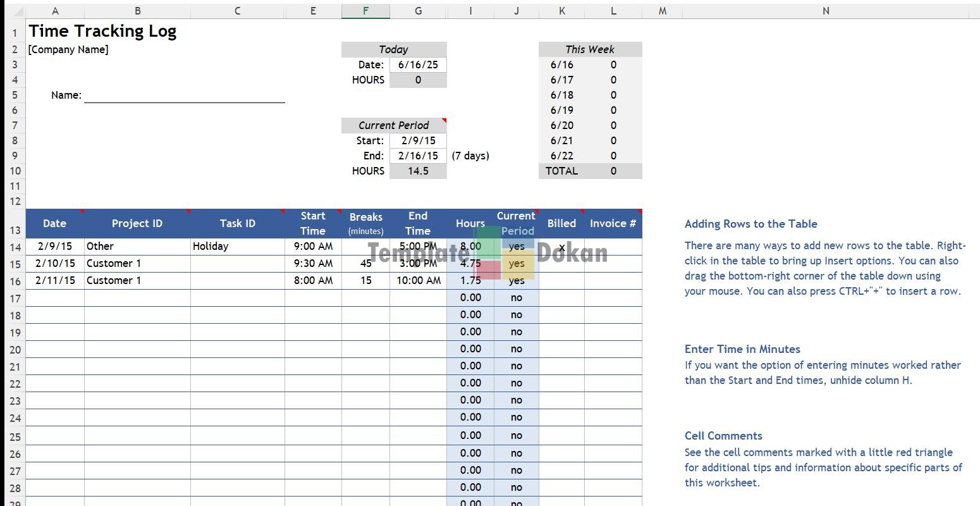Click the 45 minute Breaks cell
This screenshot has width=980, height=506.
(365, 263)
